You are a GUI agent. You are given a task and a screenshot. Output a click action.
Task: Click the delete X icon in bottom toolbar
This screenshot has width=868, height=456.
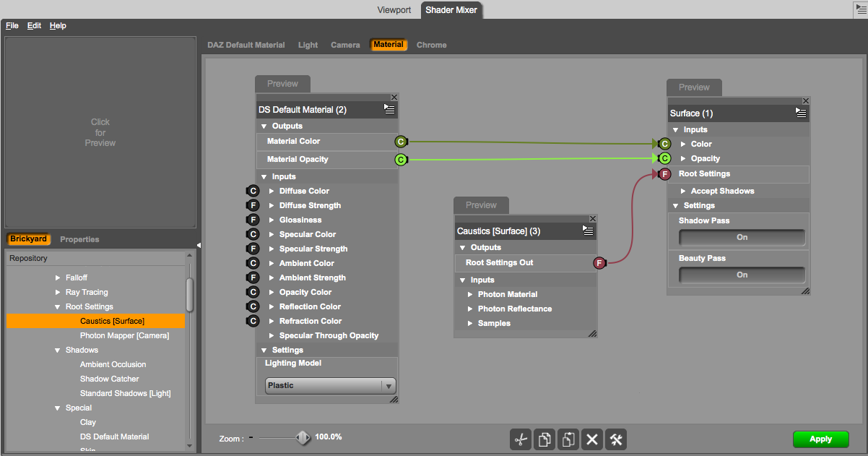[592, 439]
